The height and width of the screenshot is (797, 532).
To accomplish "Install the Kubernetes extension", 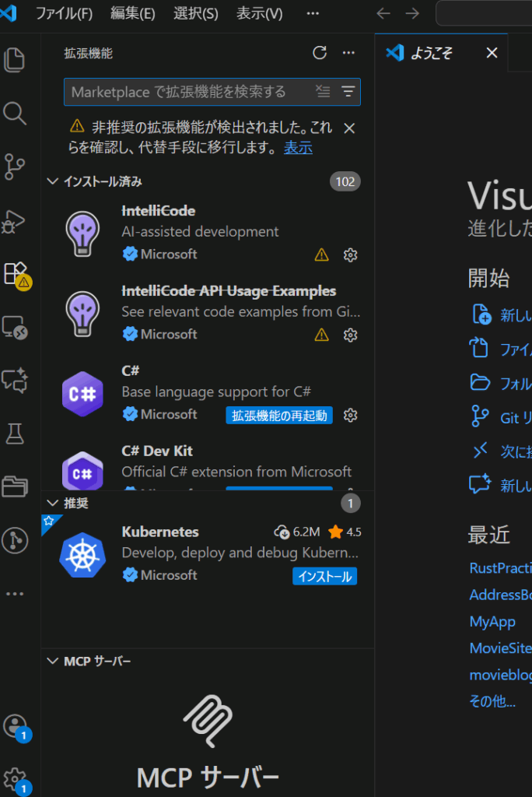I will (325, 576).
